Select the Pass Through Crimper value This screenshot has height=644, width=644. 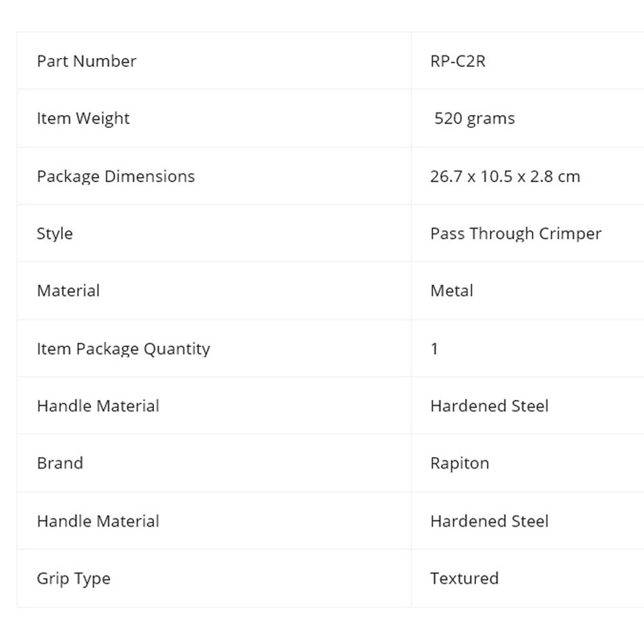pos(516,233)
